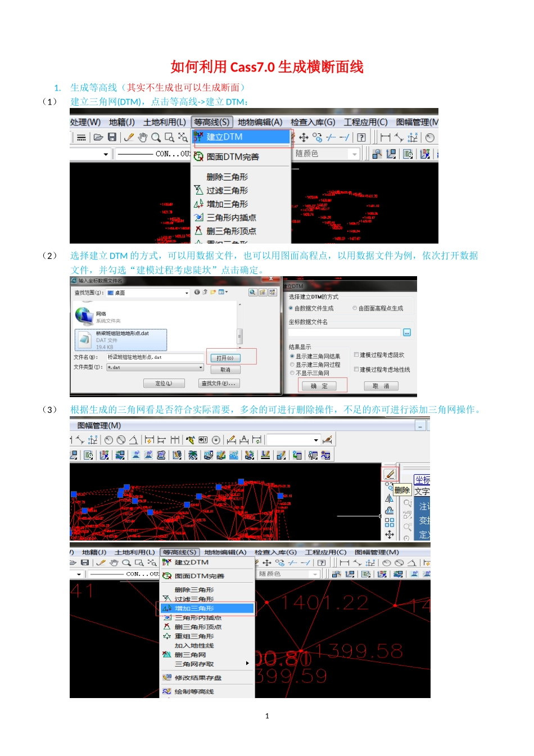Viewport: 534px width, 756px height.
Task: Select 不显示三角网 radio option
Action: coord(292,373)
